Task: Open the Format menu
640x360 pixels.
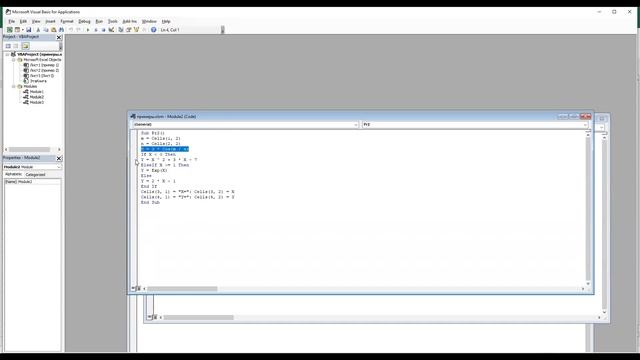Action: tap(67, 21)
